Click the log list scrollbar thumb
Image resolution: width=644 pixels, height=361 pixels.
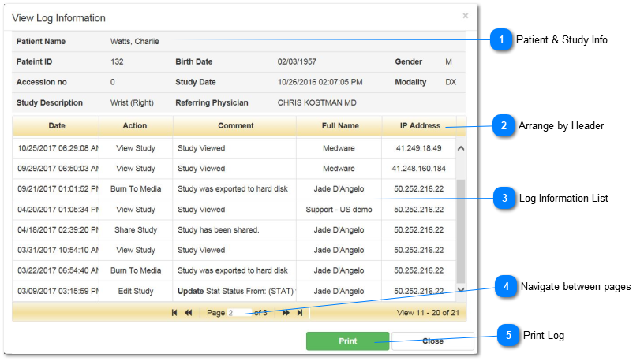pos(461,231)
